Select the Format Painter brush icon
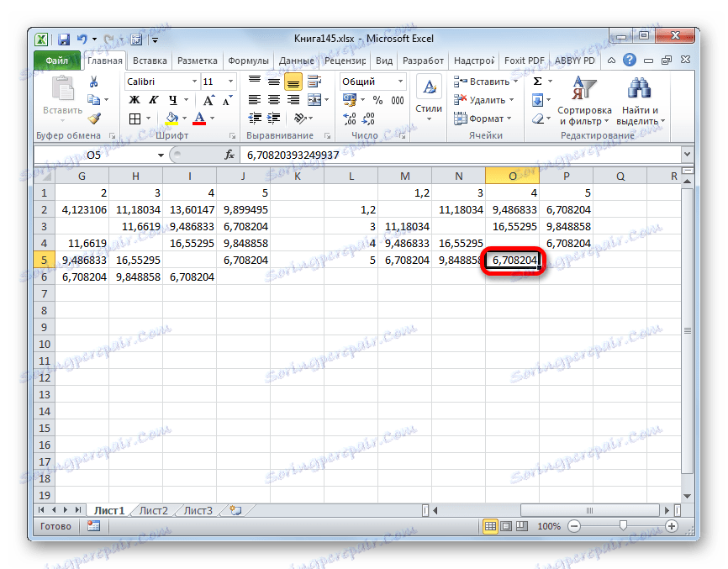The width and height of the screenshot is (728, 569). (x=94, y=119)
